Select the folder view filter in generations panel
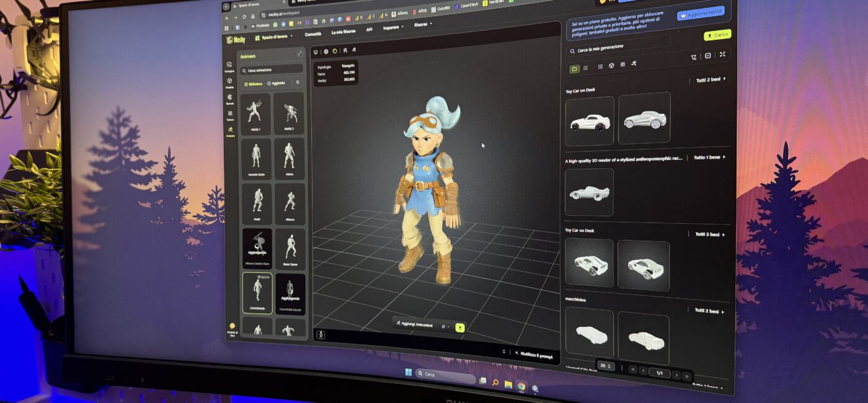Viewport: 868px width, 403px height. pyautogui.click(x=575, y=68)
